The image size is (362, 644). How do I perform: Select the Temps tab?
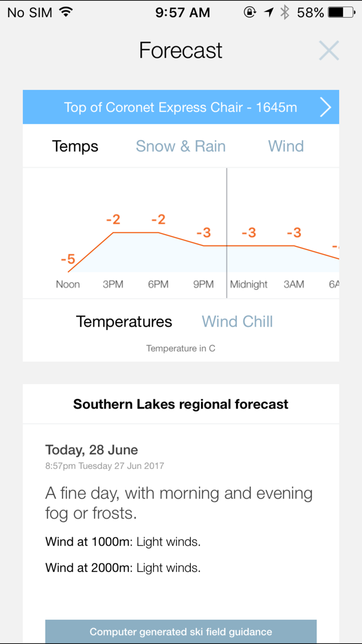click(75, 146)
